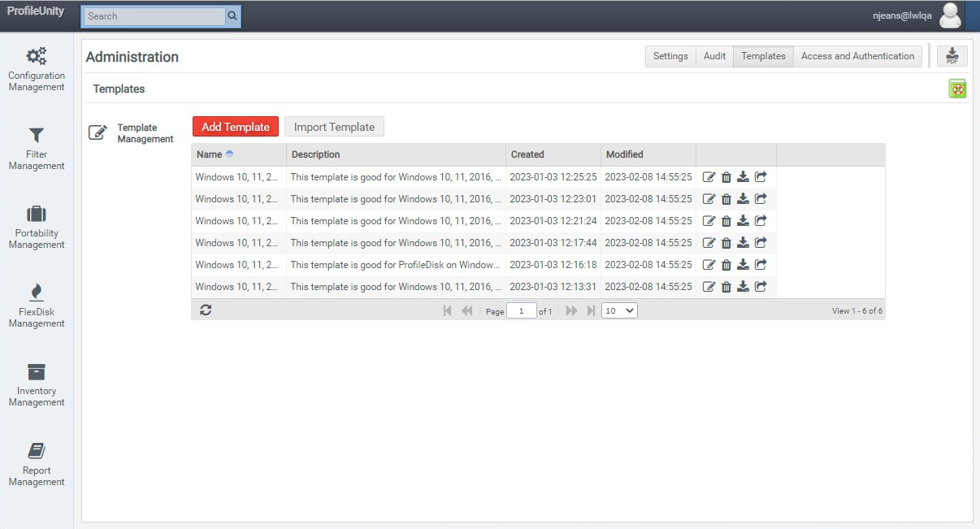Click the Add Template button
This screenshot has height=529, width=980.
coord(236,127)
